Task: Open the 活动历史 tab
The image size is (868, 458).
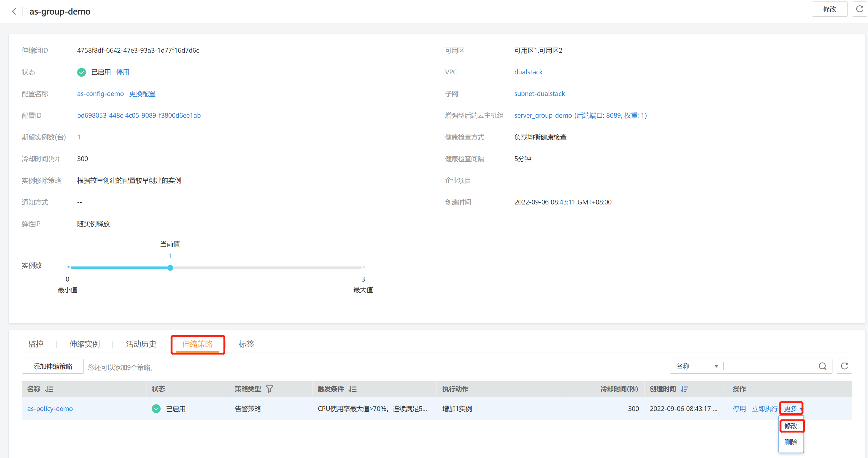Action: coord(141,344)
